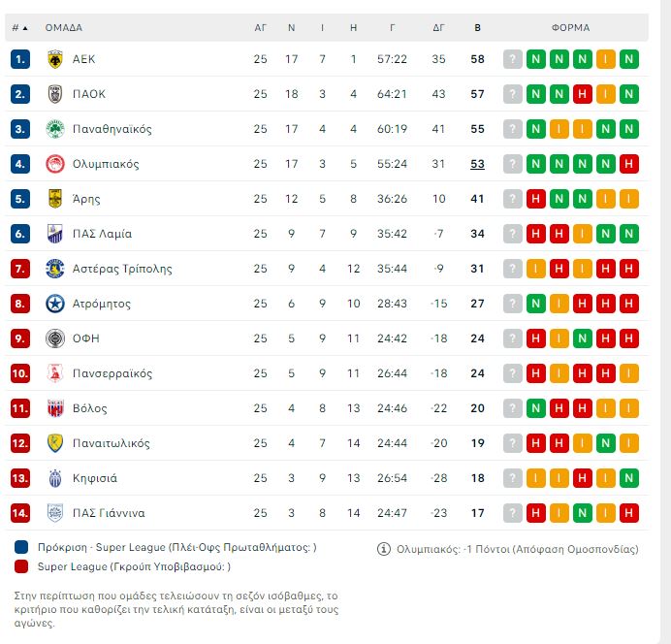
Task: Click the PAOK club logo
Action: pyautogui.click(x=55, y=94)
